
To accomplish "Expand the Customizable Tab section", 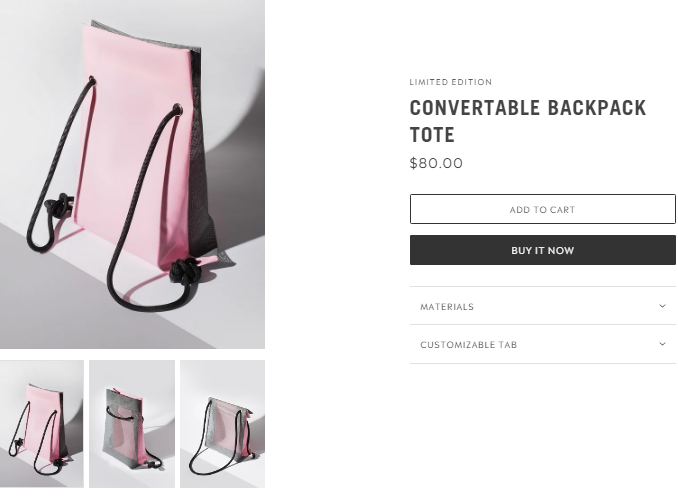I will (x=543, y=344).
